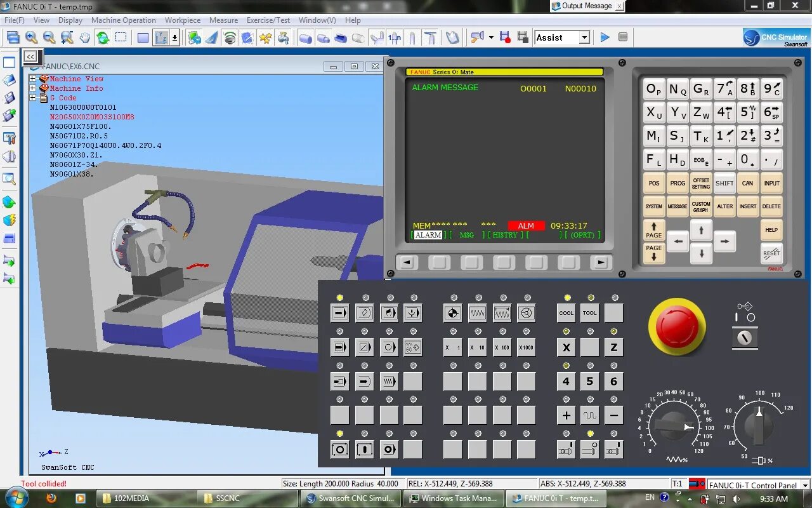Select the Z axis button
The height and width of the screenshot is (508, 812).
coord(613,347)
